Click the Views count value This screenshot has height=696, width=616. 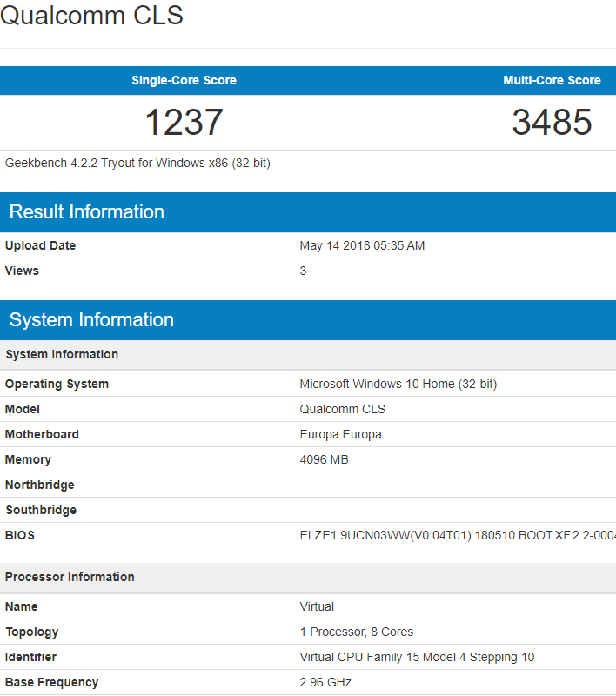point(303,271)
